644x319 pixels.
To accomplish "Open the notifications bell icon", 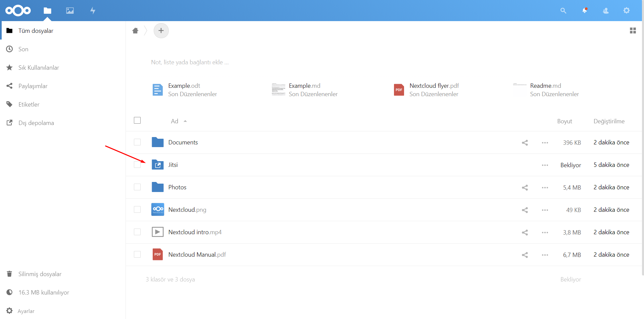I will (x=585, y=11).
